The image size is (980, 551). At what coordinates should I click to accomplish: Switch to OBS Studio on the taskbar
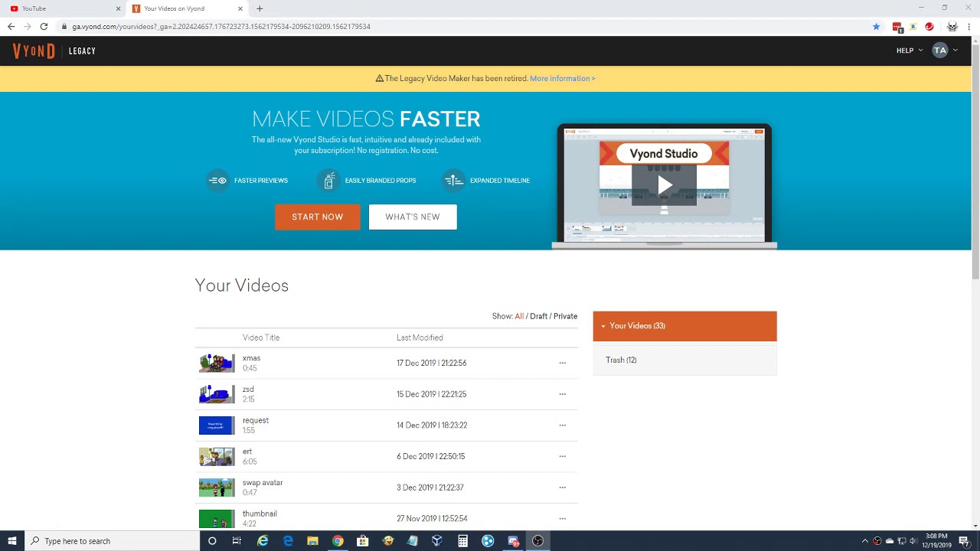tap(537, 541)
